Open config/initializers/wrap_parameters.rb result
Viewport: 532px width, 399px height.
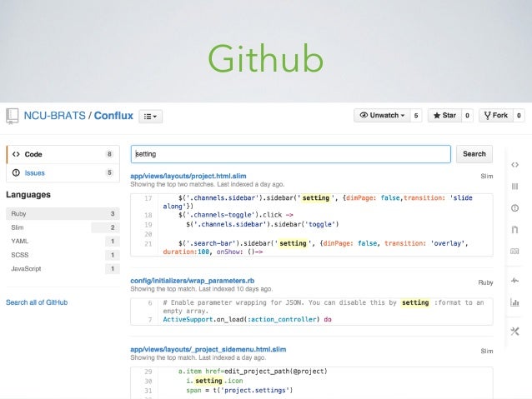193,281
